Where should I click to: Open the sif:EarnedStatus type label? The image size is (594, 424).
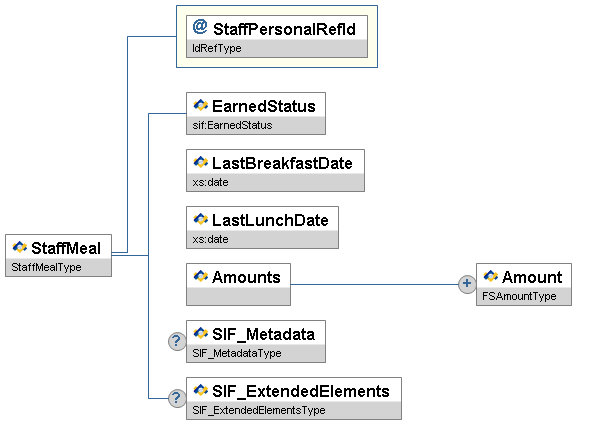click(232, 125)
